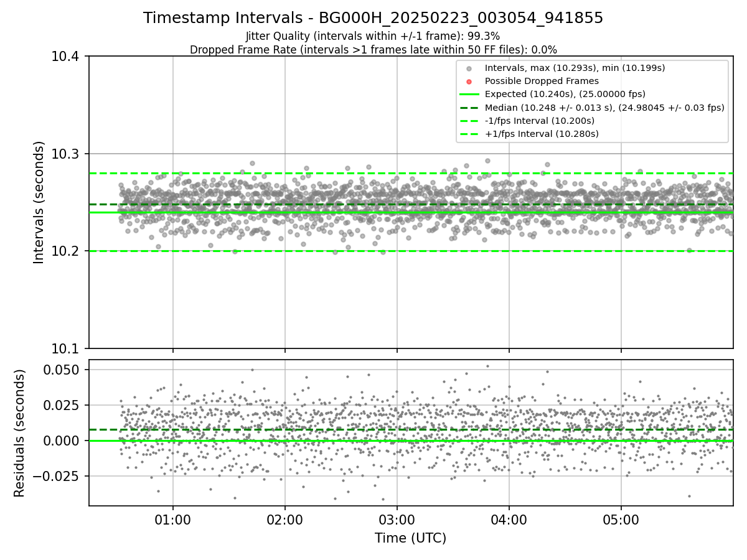
Task: Select the 'Dropped Frame Rate' subtitle line
Action: tap(373, 50)
